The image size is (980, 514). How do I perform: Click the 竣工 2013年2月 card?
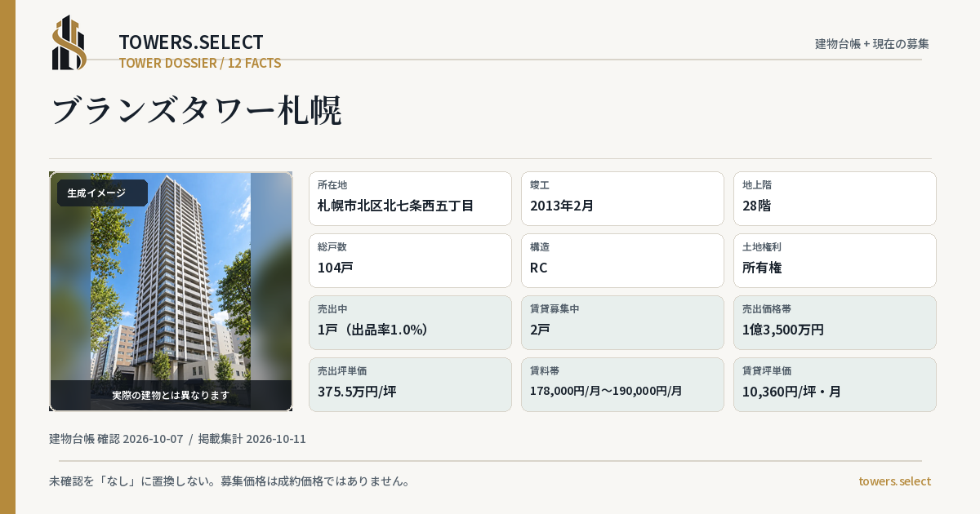622,198
